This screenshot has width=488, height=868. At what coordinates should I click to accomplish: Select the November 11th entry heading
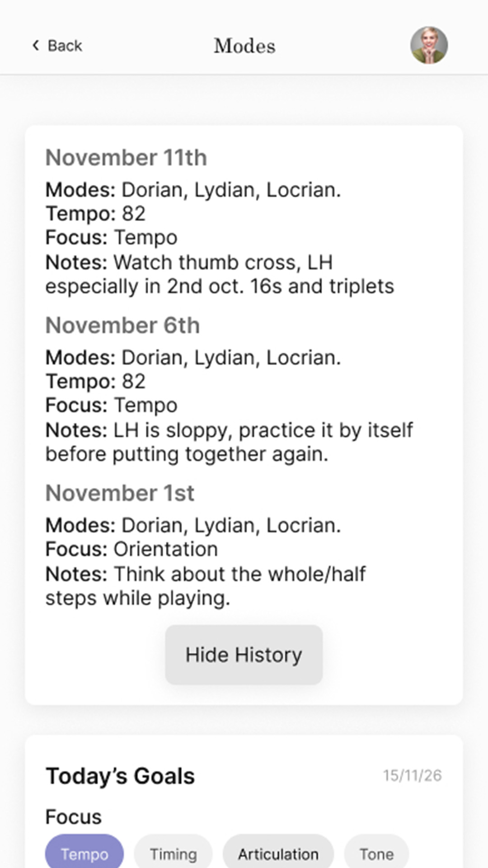pyautogui.click(x=126, y=158)
